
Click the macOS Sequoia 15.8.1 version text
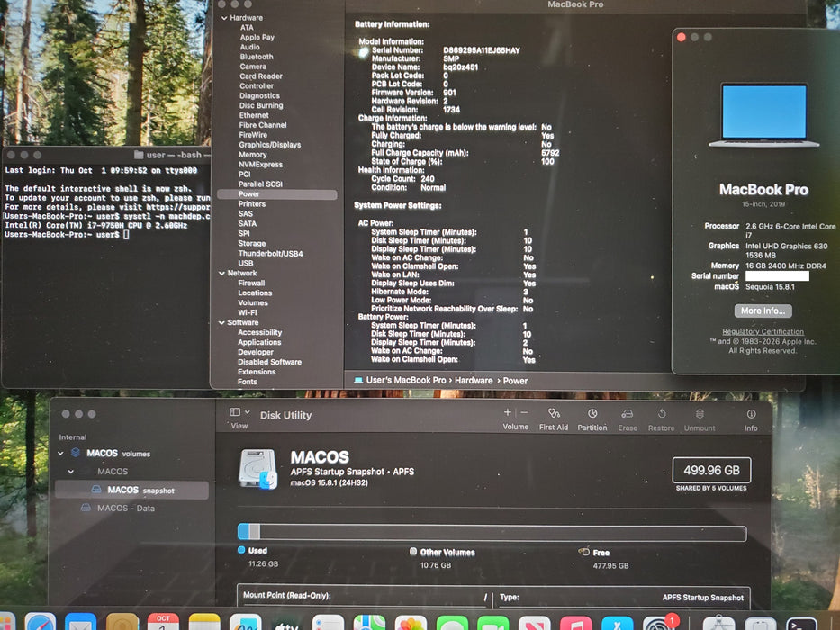tap(770, 286)
